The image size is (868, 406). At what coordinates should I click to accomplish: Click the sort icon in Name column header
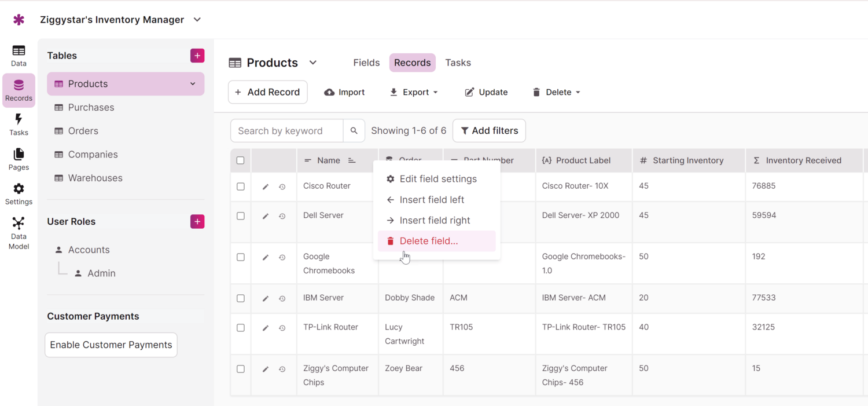coord(352,160)
